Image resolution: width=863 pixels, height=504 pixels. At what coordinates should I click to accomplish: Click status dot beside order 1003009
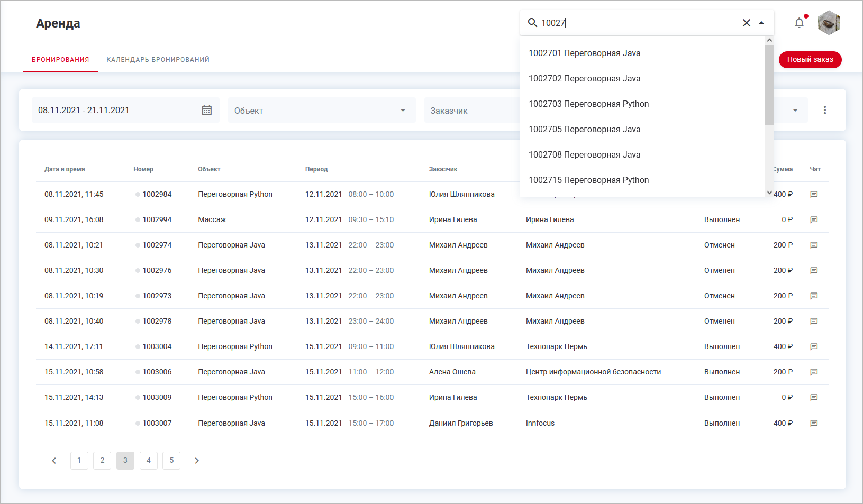pos(138,397)
